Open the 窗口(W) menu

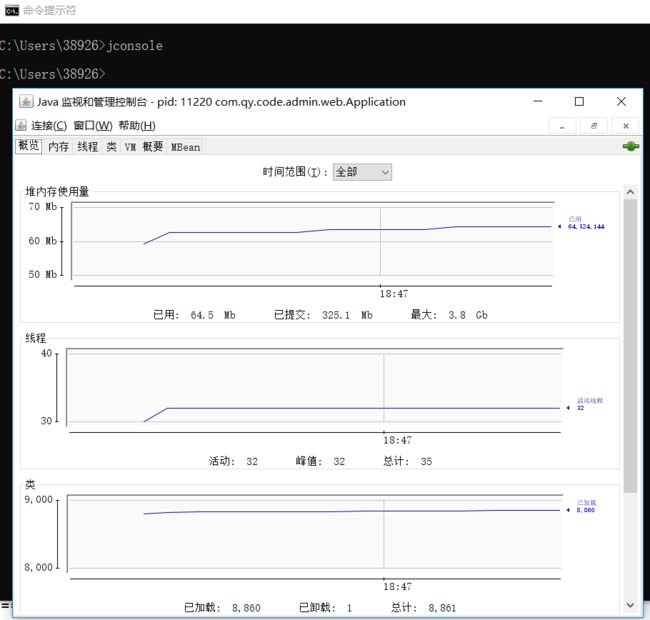93,126
